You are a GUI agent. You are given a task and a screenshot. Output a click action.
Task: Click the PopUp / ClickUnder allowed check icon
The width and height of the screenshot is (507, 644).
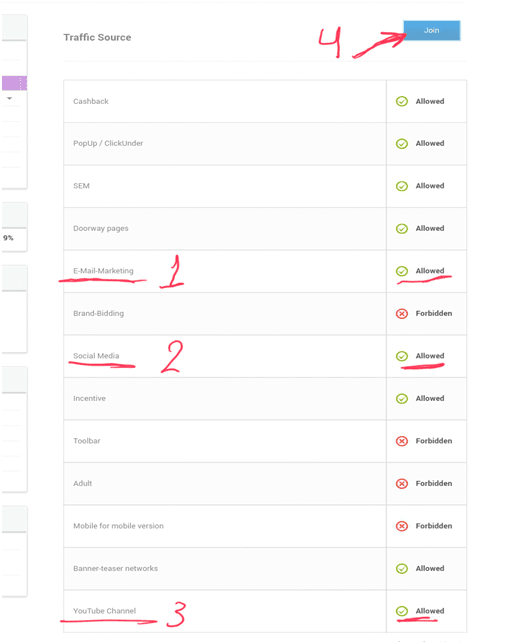402,144
